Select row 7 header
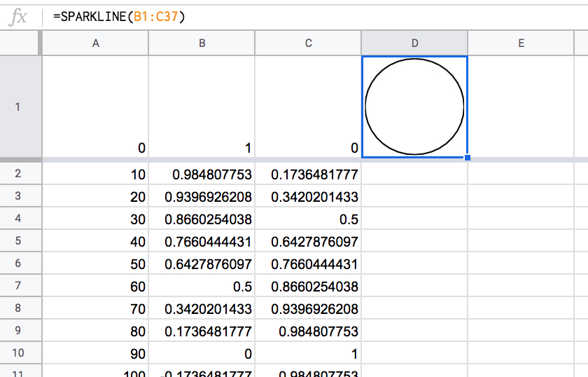This screenshot has width=588, height=377. (x=17, y=285)
